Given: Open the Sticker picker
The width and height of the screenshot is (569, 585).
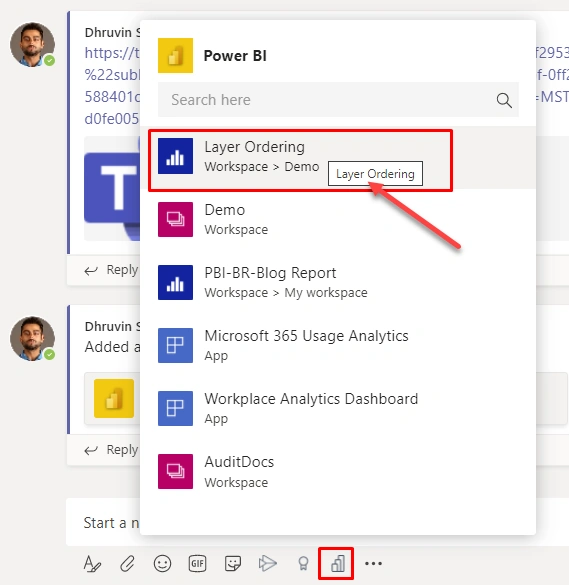Looking at the screenshot, I should pyautogui.click(x=233, y=563).
